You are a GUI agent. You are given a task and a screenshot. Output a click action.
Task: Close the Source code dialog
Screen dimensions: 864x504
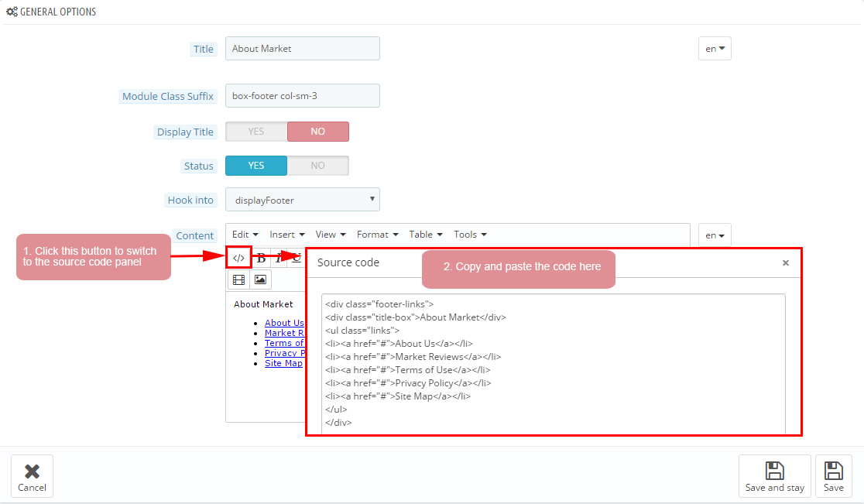(x=786, y=262)
